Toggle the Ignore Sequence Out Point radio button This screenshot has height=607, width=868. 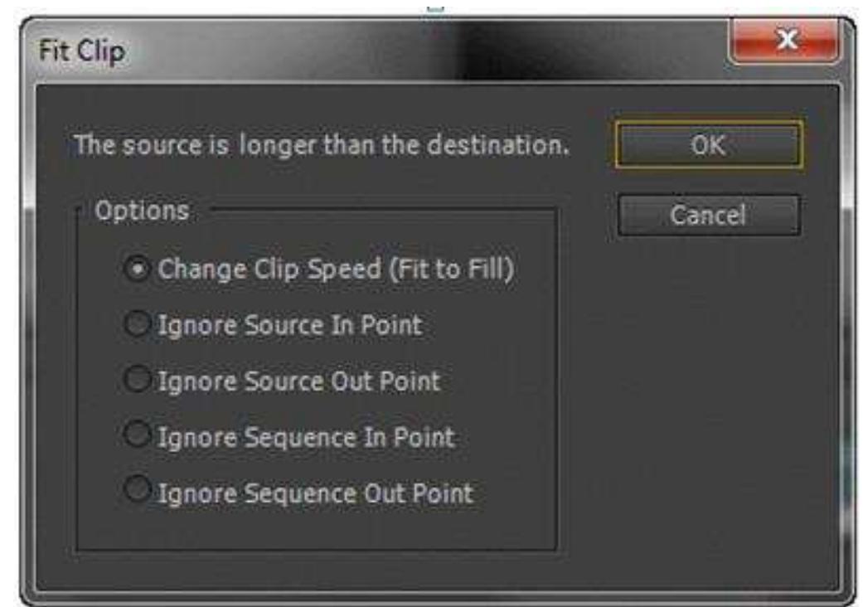138,491
